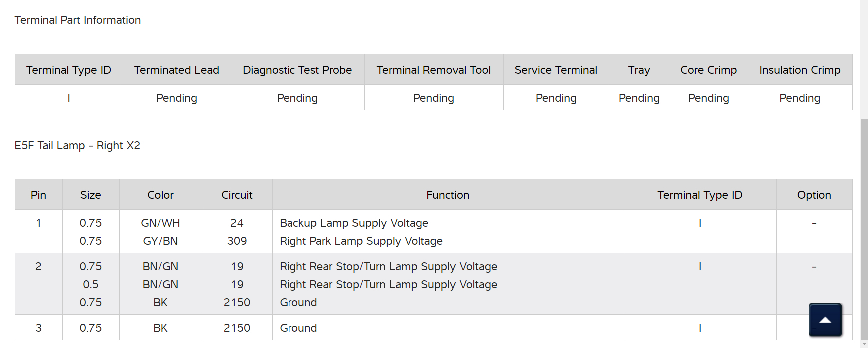Select the Right Park Lamp Supply Voltage text

click(x=361, y=241)
